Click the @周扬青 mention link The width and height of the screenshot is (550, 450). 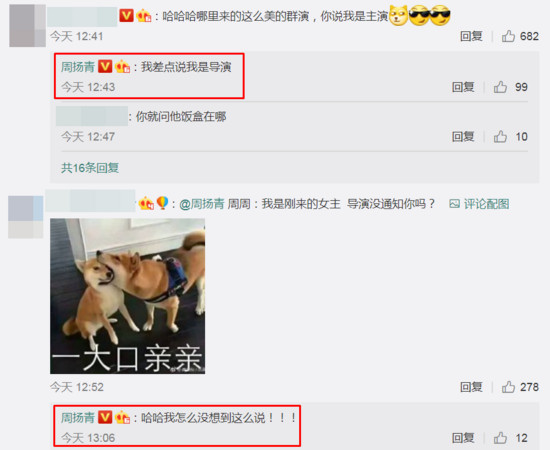click(x=202, y=204)
